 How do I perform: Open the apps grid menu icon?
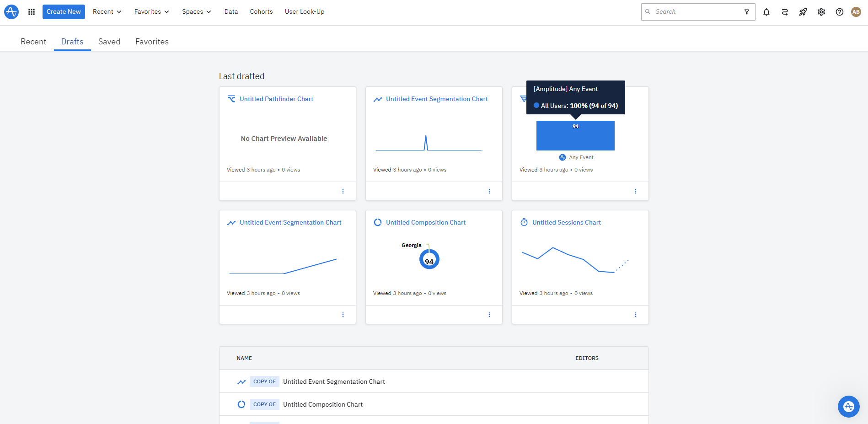click(x=32, y=12)
